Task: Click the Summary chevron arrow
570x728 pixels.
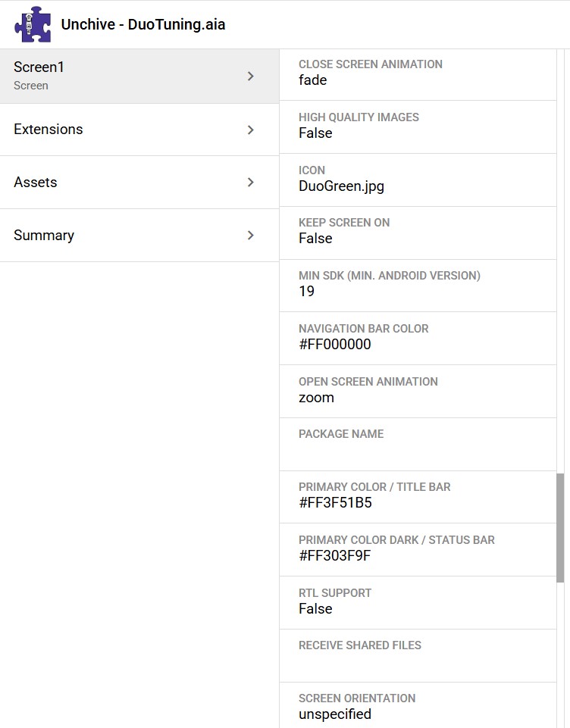Action: [251, 236]
